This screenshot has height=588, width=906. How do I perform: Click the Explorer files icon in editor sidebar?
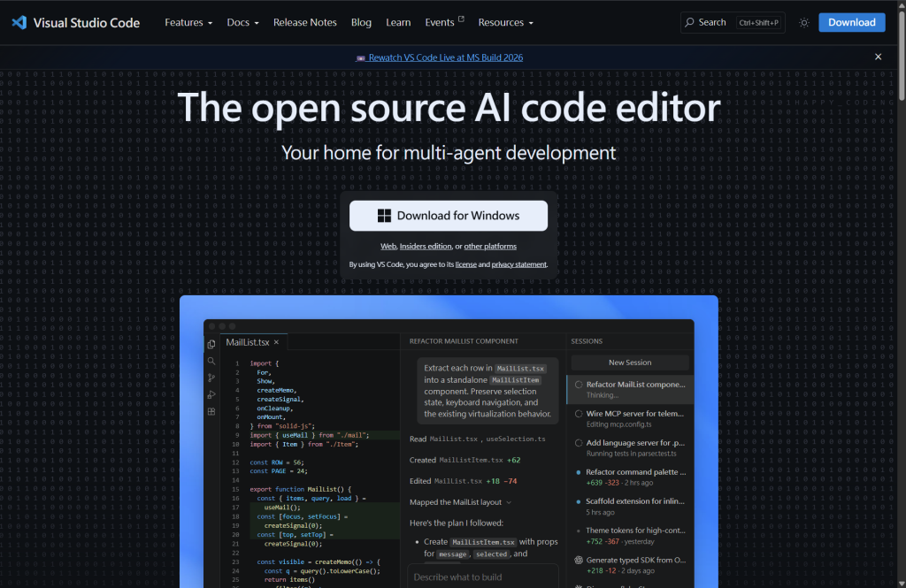click(211, 344)
